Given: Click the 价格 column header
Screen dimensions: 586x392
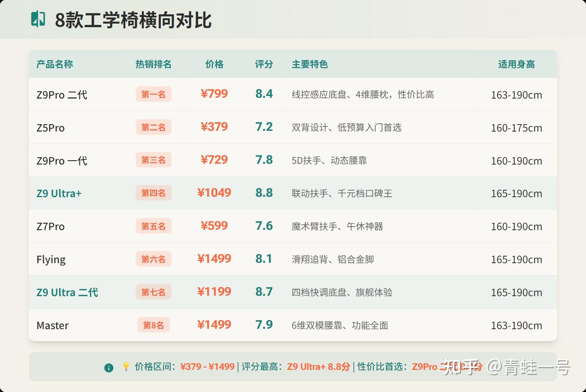Looking at the screenshot, I should tap(214, 64).
